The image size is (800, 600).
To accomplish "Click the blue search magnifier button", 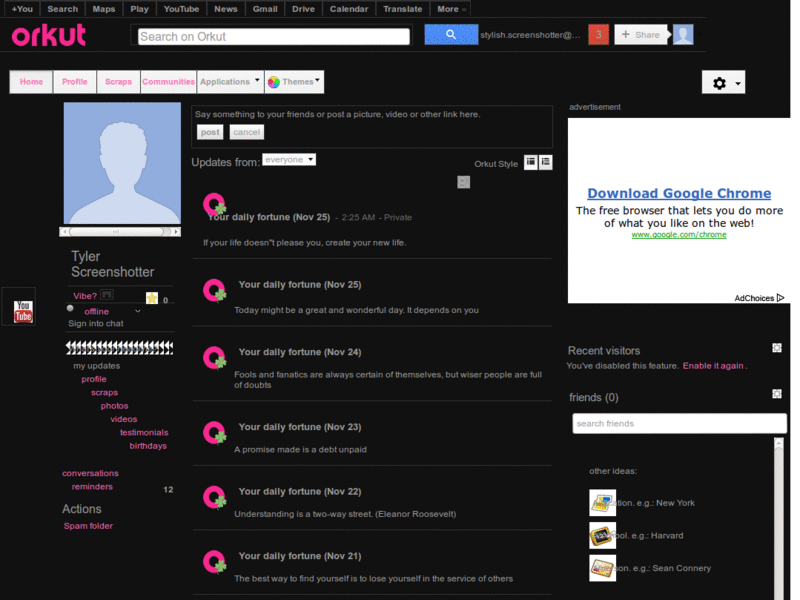I will [451, 35].
